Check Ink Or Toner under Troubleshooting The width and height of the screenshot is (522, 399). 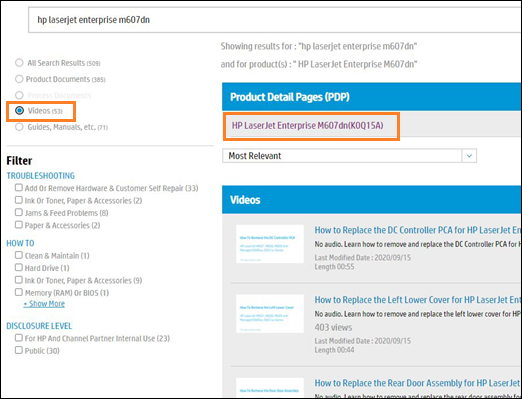coord(19,200)
